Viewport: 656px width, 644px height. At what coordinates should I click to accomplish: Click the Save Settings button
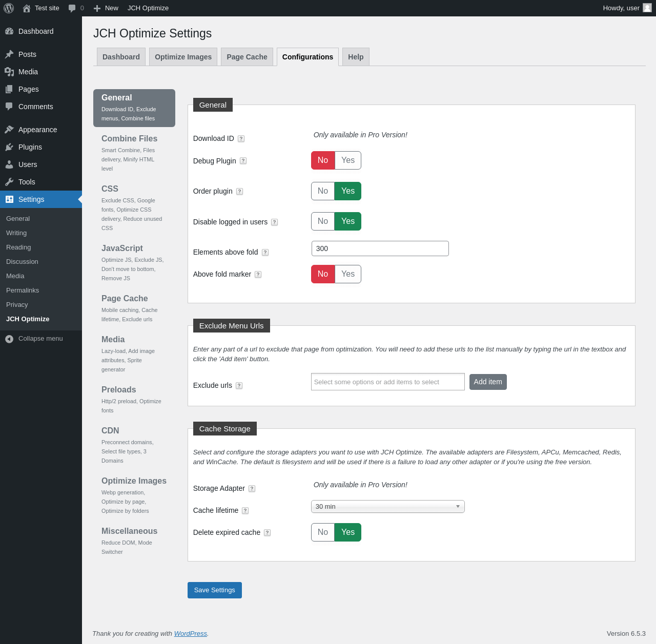[215, 590]
